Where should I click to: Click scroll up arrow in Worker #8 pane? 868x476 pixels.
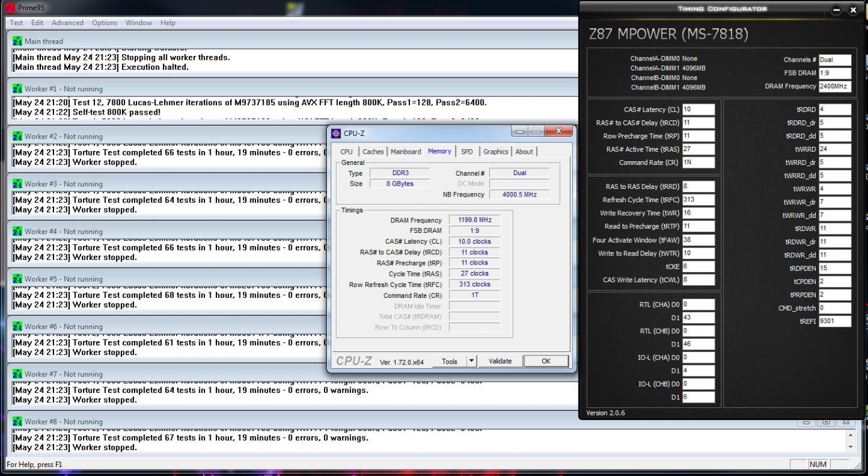coord(852,435)
